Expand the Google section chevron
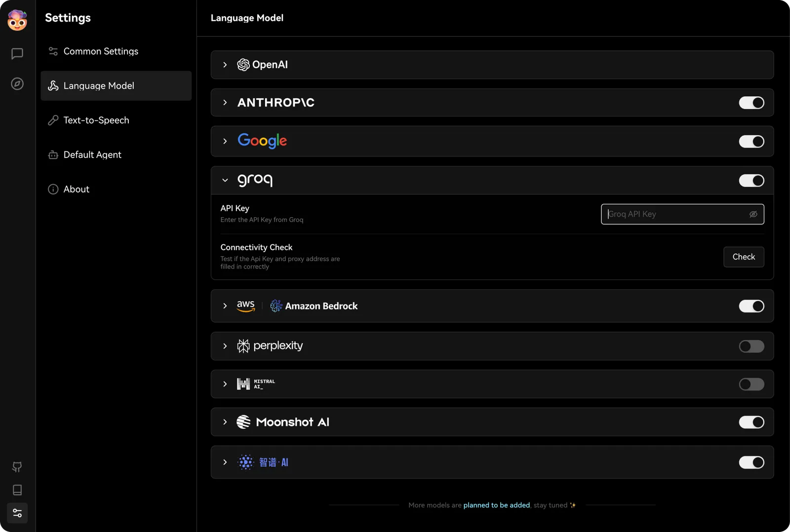The height and width of the screenshot is (532, 790). point(225,141)
